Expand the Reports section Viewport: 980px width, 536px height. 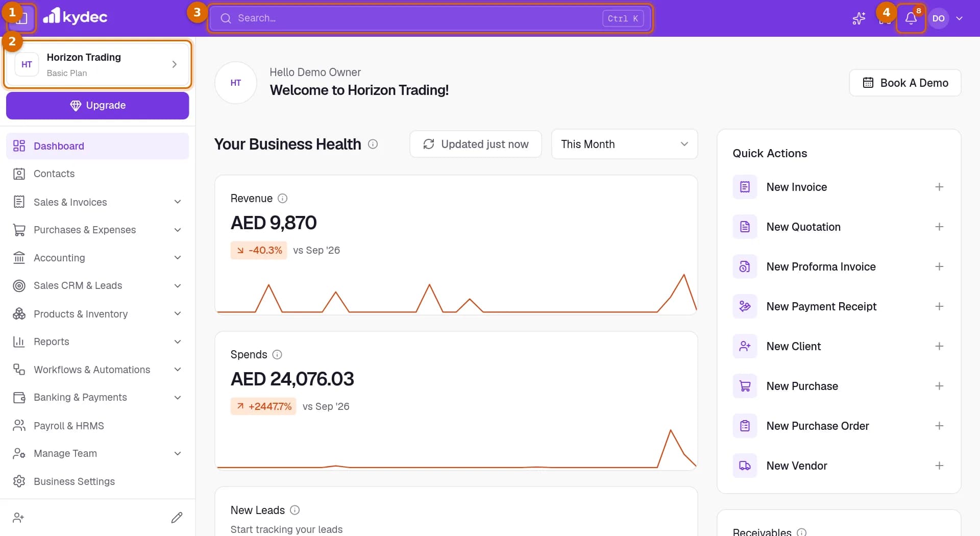coord(97,342)
